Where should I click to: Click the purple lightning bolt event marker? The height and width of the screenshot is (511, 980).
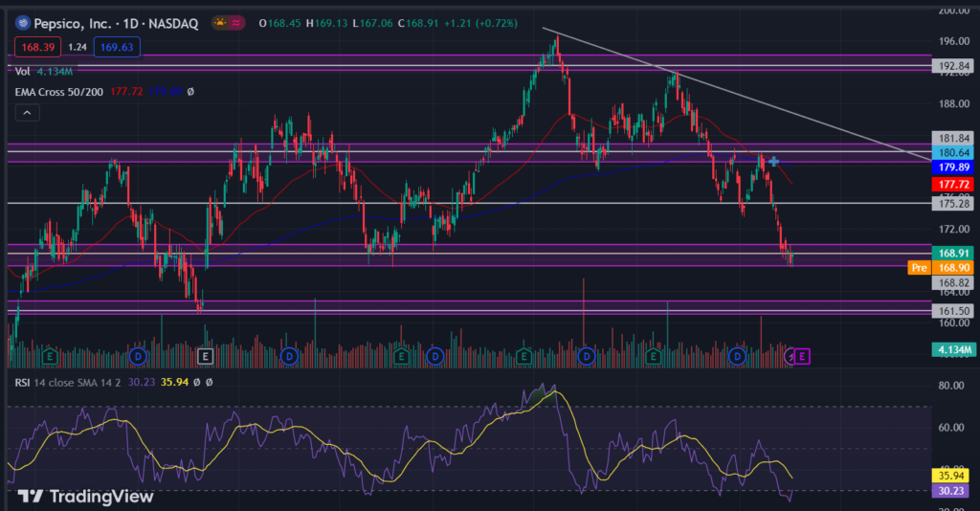[790, 357]
